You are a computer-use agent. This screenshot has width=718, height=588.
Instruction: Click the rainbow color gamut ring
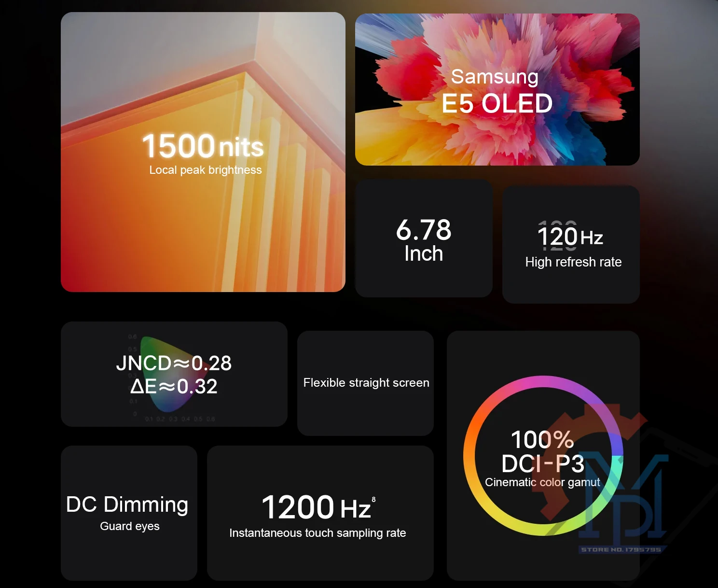pos(543,456)
